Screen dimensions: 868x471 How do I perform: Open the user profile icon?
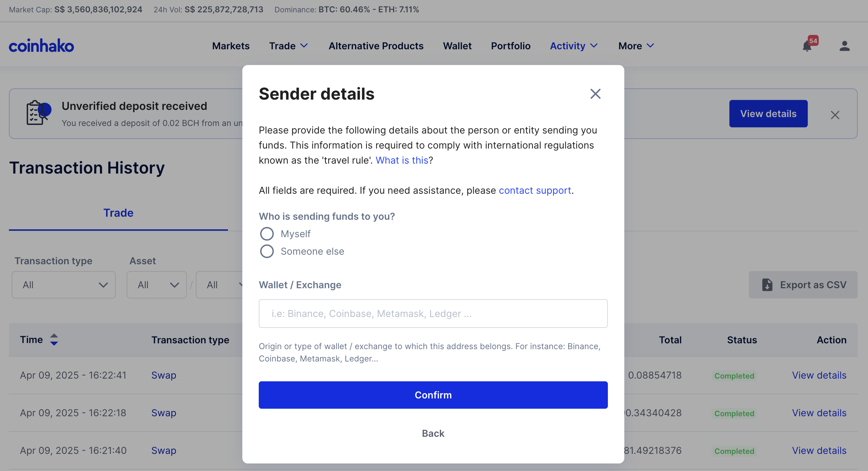point(844,46)
